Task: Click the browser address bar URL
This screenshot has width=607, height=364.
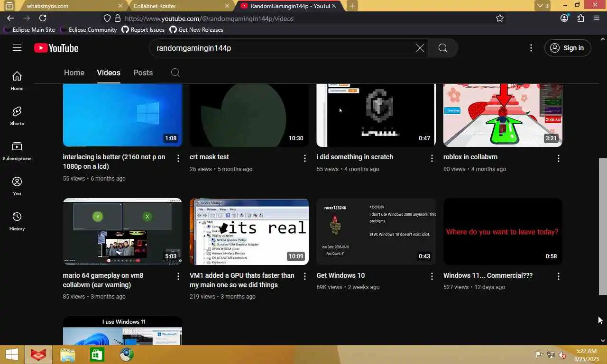Action: click(x=209, y=18)
